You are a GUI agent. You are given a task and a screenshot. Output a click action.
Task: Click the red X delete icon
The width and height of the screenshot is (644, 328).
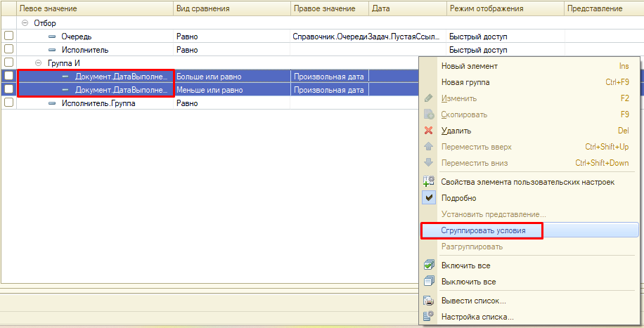click(428, 131)
